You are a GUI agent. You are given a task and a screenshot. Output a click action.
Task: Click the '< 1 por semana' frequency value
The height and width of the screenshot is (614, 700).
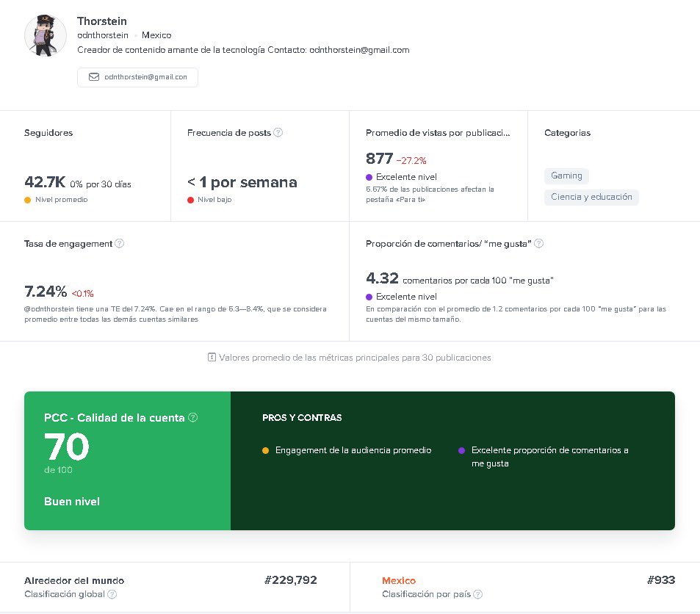pyautogui.click(x=242, y=182)
